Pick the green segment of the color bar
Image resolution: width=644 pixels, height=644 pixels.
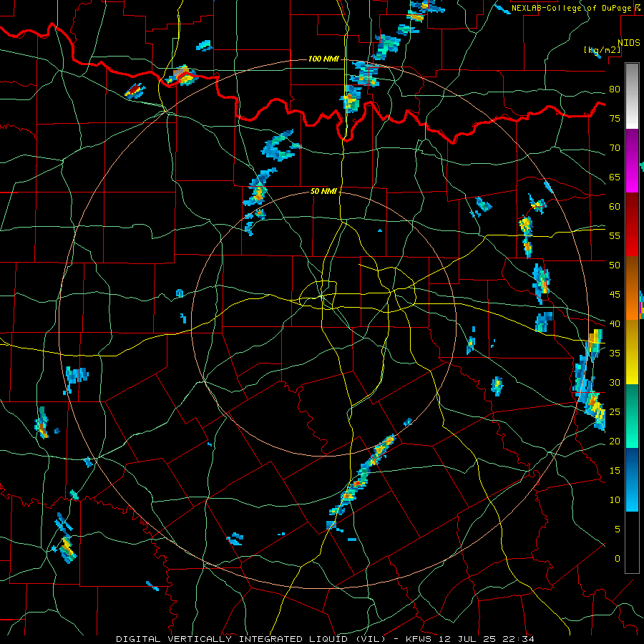pyautogui.click(x=632, y=416)
